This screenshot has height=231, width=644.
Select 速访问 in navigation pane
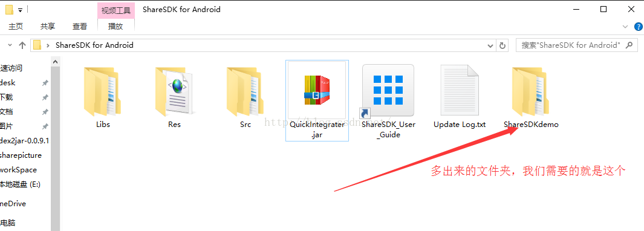[11, 68]
